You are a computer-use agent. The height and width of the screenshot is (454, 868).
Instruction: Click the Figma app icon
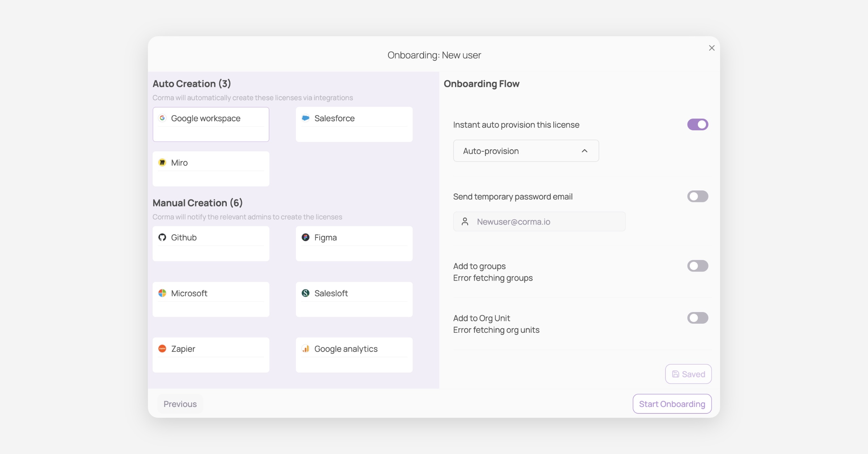(x=306, y=237)
